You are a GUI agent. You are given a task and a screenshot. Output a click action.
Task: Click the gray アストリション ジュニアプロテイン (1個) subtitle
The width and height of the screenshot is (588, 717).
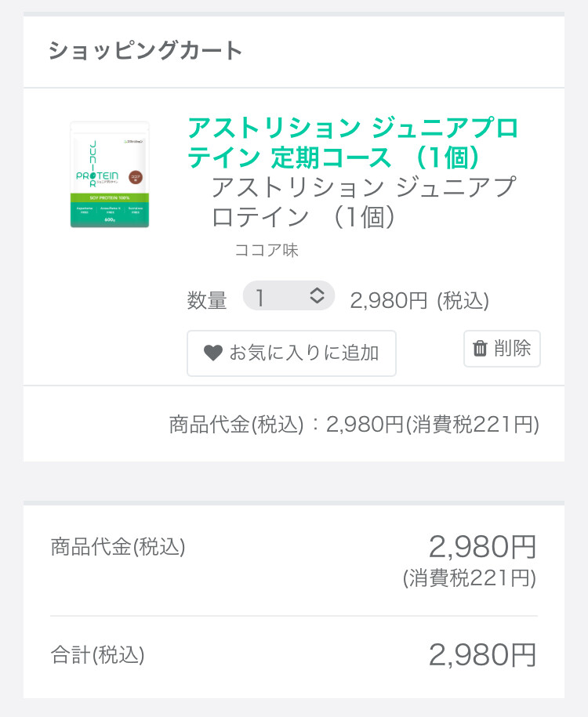point(364,201)
